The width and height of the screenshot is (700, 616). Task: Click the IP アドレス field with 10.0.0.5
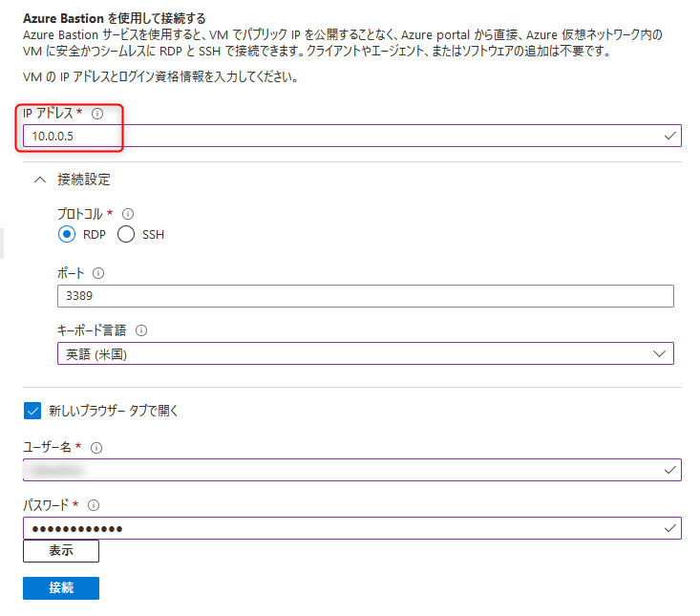coord(351,136)
